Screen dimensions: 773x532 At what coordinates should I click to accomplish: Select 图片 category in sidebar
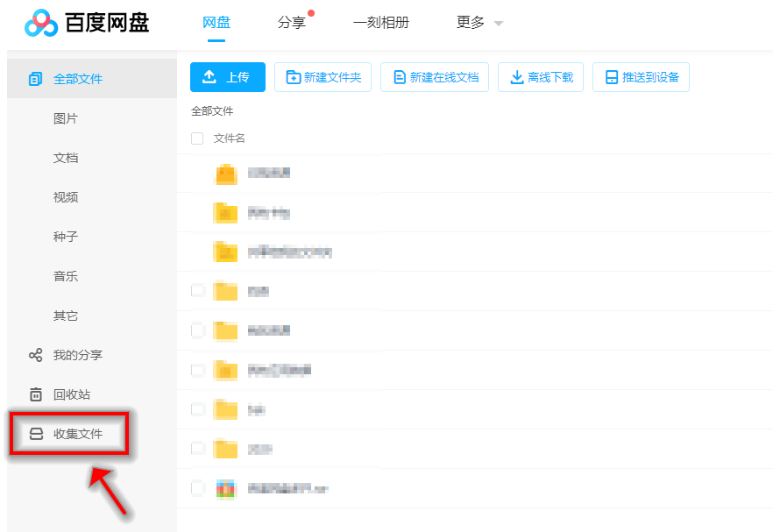[66, 118]
